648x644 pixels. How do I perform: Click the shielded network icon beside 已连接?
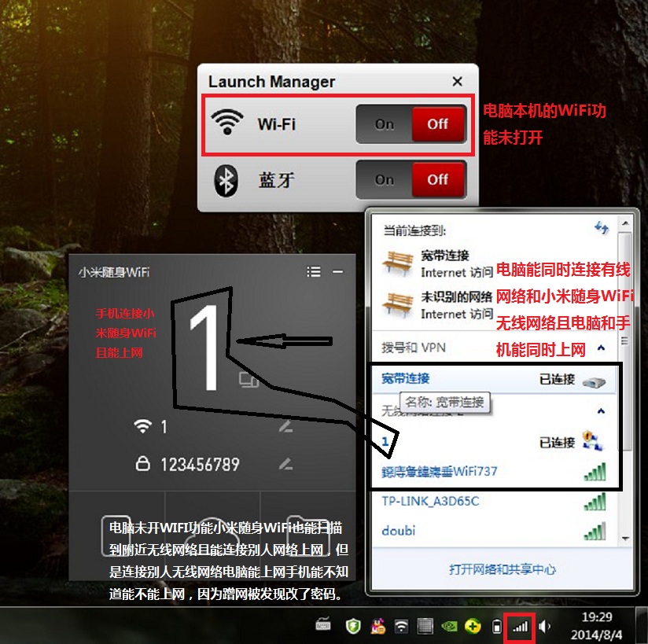point(592,440)
